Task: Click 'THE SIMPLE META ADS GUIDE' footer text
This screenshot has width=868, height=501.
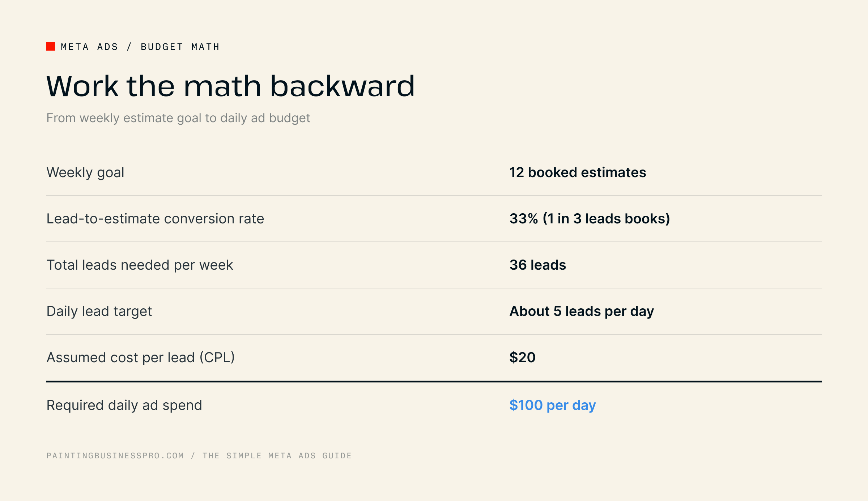Action: click(277, 456)
